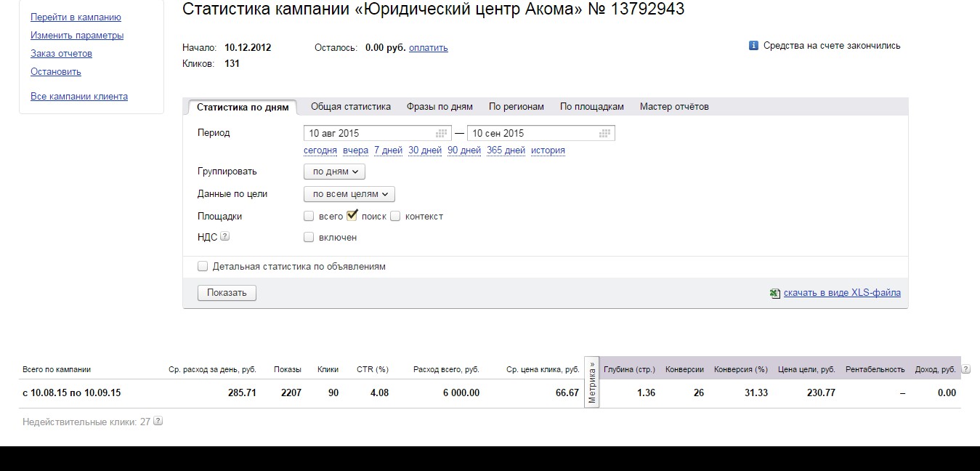Image resolution: width=980 pixels, height=471 pixels.
Task: Click 'Показы' column header
Action: coord(288,369)
